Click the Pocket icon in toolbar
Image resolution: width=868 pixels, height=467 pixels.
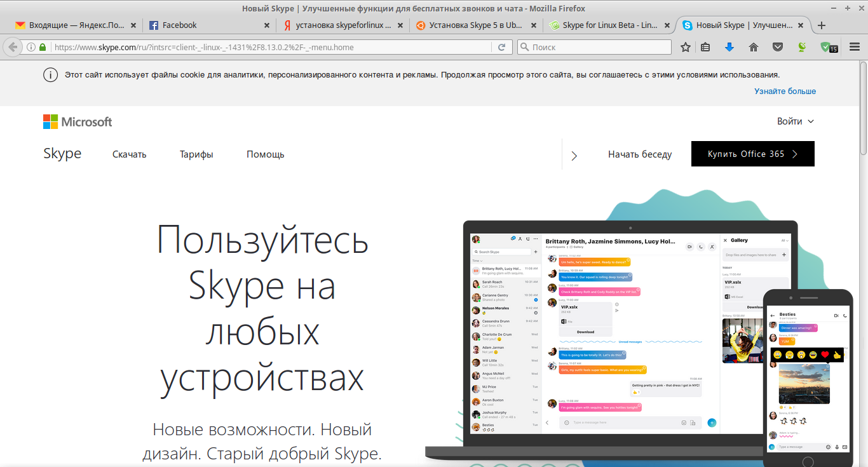click(778, 47)
